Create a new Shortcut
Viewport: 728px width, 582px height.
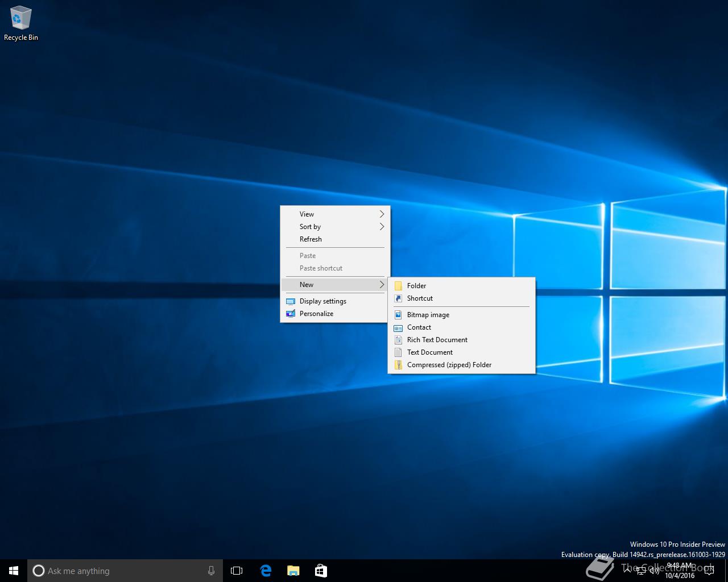pos(461,298)
